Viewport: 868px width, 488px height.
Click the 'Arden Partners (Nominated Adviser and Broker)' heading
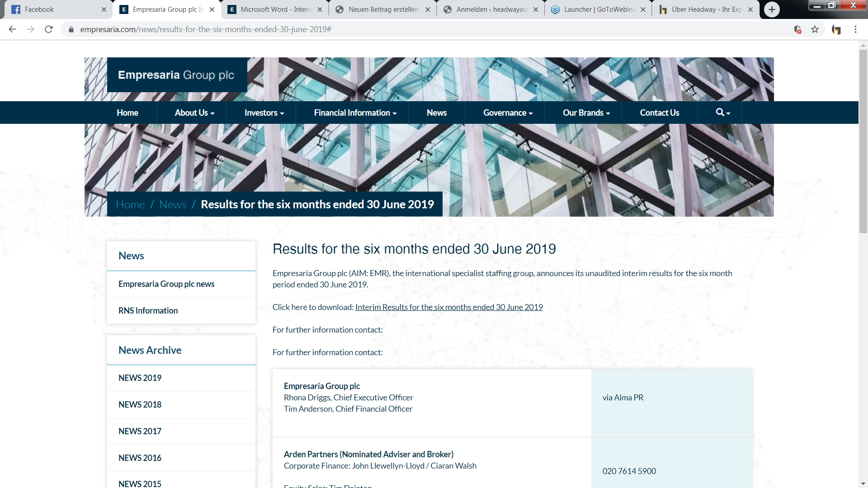pos(368,455)
